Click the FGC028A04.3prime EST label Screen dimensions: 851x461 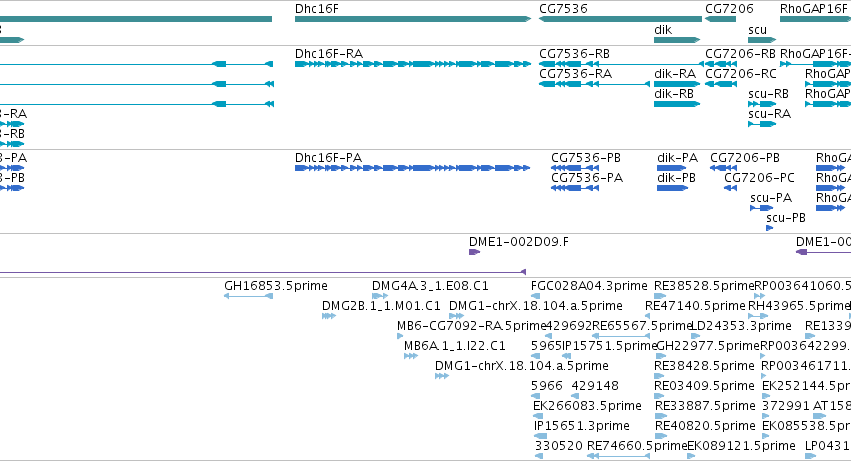coord(589,286)
